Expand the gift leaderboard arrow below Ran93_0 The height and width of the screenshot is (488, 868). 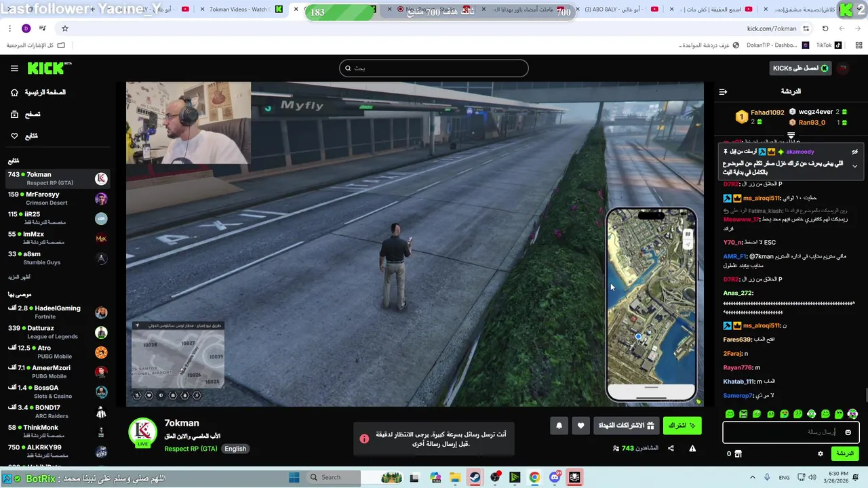point(791,136)
